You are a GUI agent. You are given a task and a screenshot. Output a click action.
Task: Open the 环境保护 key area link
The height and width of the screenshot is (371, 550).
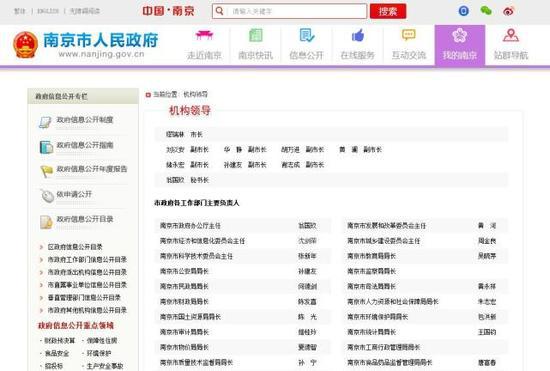click(x=99, y=353)
